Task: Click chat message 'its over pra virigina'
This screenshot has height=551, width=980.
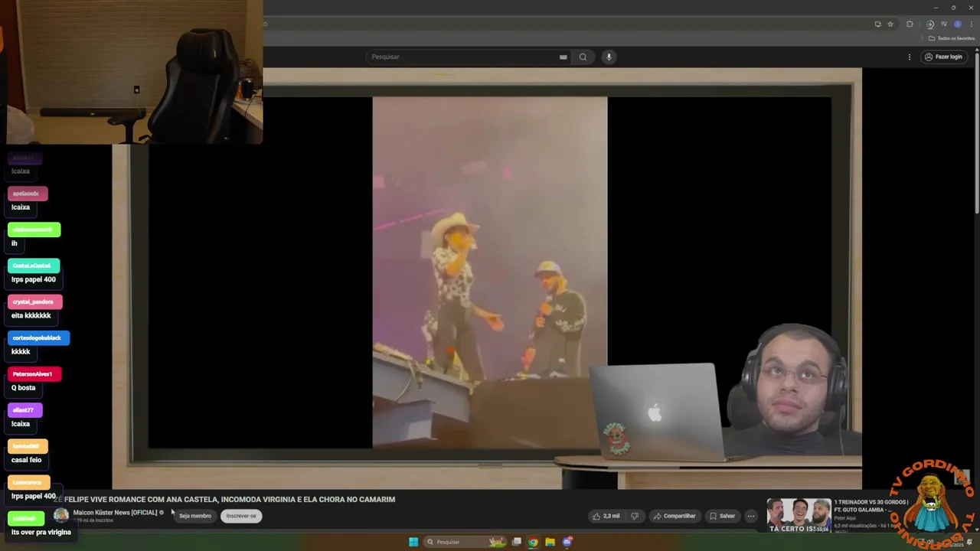Action: 41,532
